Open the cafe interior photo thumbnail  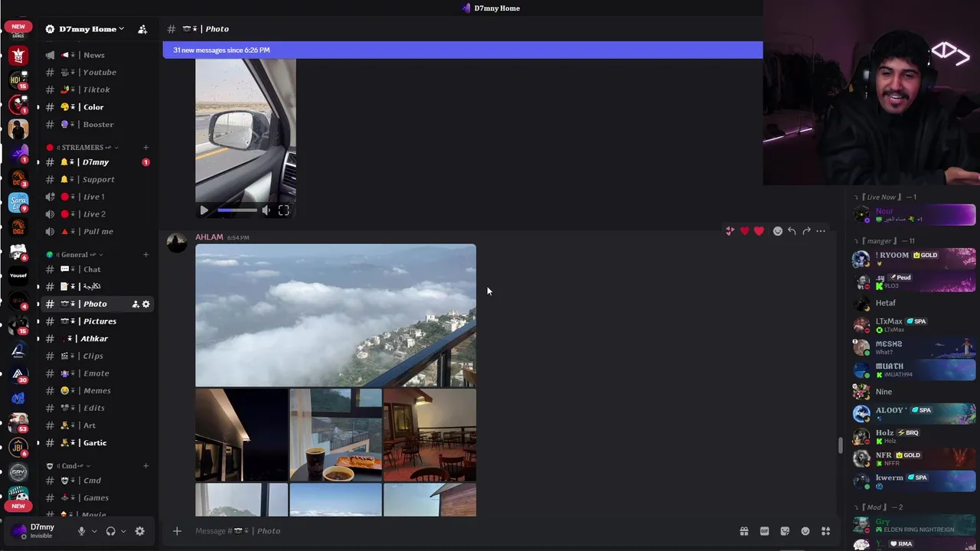pyautogui.click(x=430, y=435)
